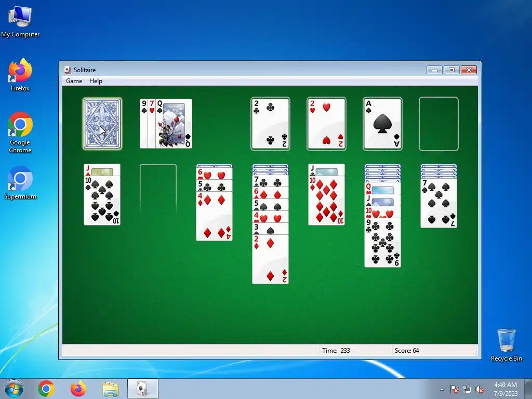The image size is (532, 399).
Task: Select the 2 of diamonds card
Action: coord(270,259)
